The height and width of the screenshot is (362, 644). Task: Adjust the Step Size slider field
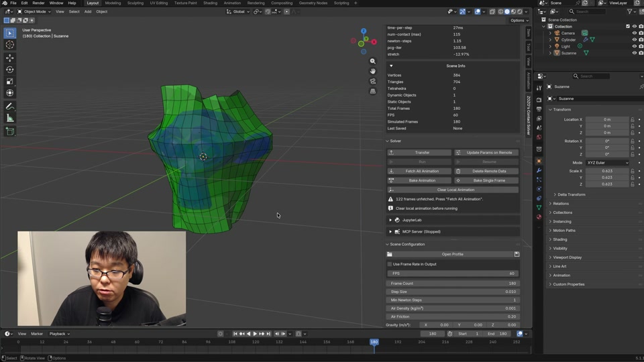coord(453,292)
